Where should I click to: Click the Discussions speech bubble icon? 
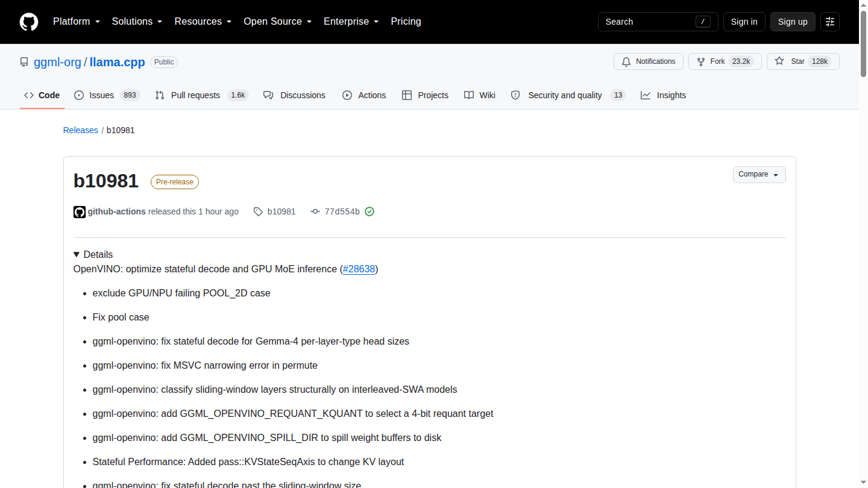pos(268,95)
